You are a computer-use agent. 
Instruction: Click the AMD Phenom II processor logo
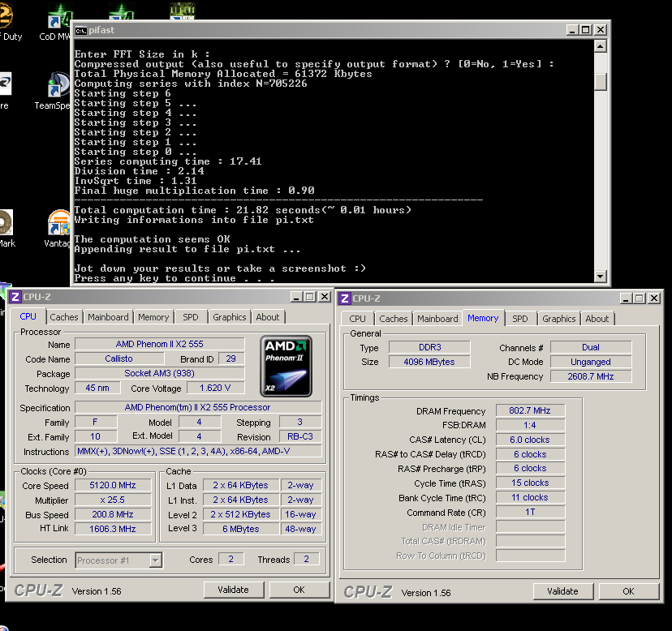pos(286,367)
